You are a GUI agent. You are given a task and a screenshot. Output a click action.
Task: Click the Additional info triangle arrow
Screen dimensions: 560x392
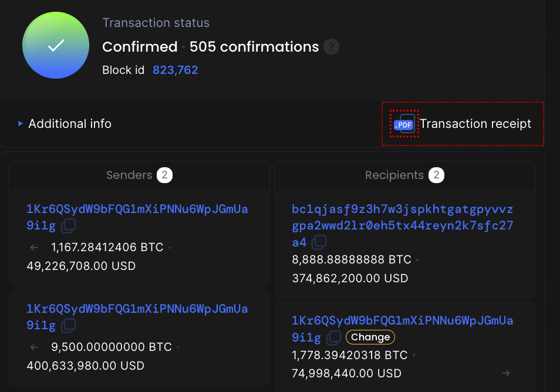pyautogui.click(x=21, y=123)
